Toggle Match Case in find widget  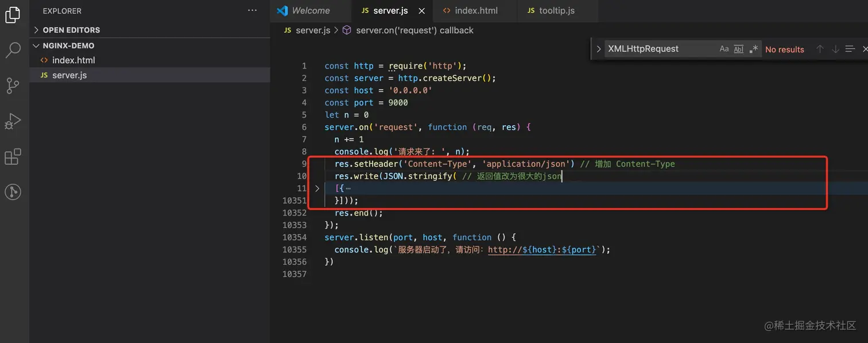(x=724, y=49)
